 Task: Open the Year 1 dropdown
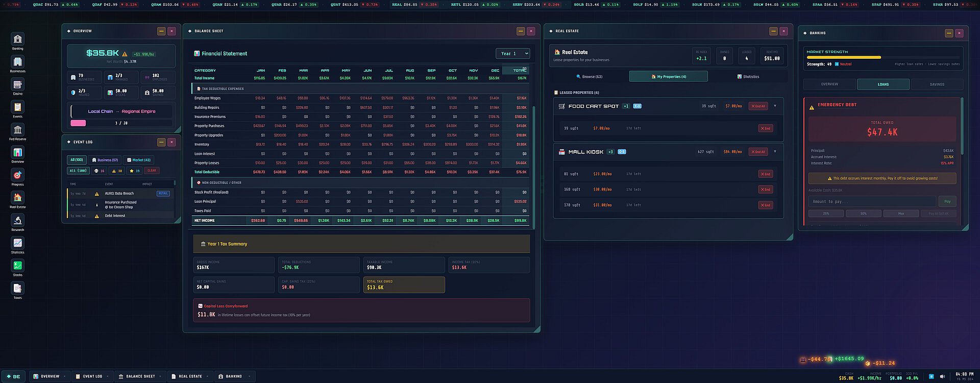click(512, 54)
